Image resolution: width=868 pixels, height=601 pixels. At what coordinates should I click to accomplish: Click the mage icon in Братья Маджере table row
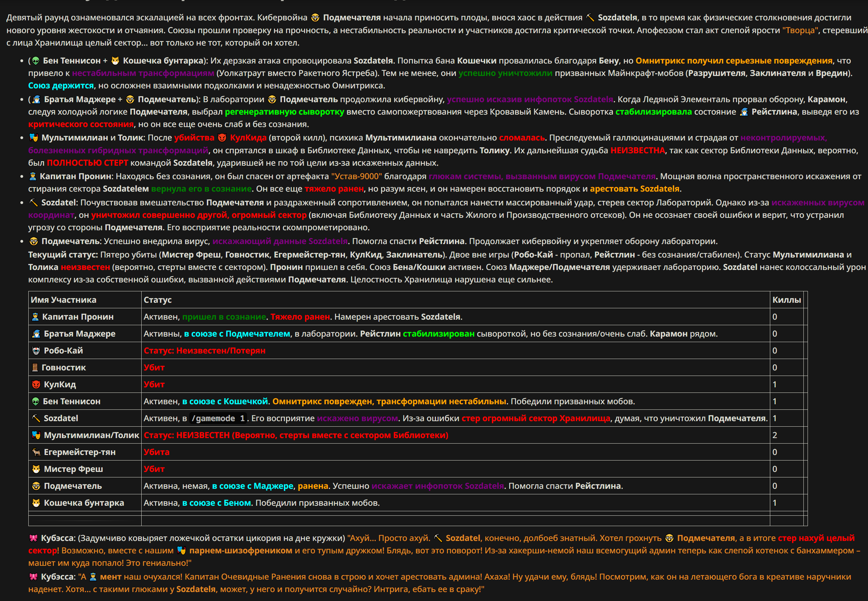click(x=36, y=333)
